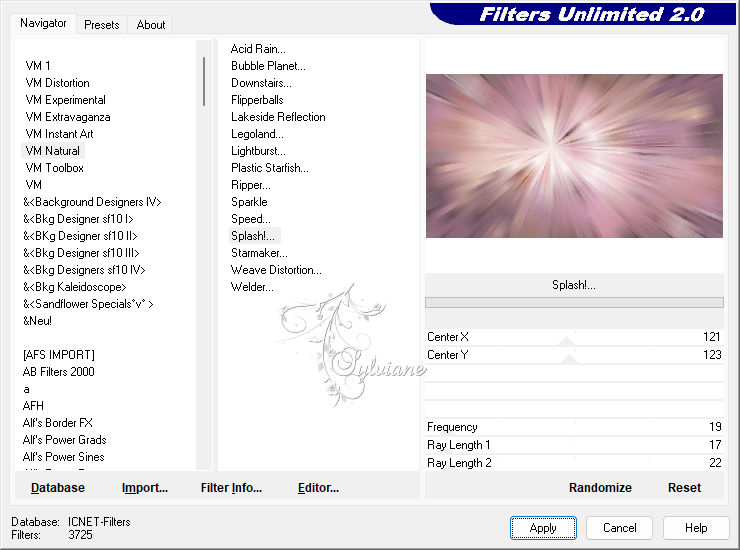Select &<Background Designers IV> entry
Viewport: 740px width, 550px height.
[92, 202]
